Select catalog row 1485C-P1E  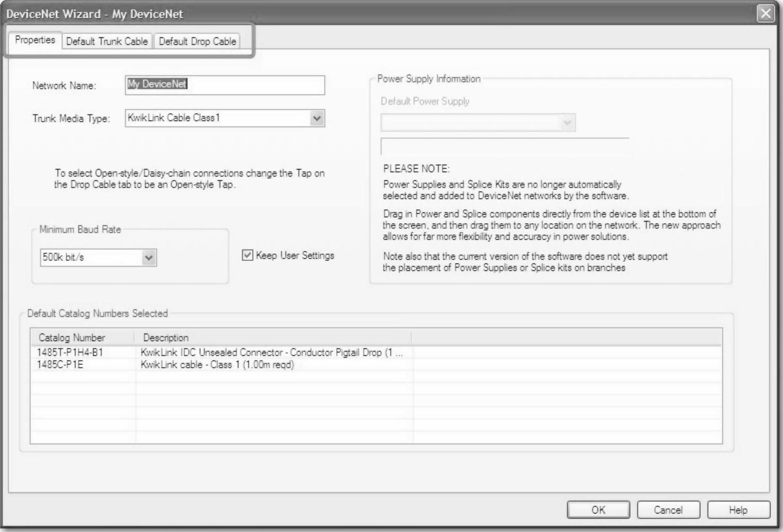(376, 364)
